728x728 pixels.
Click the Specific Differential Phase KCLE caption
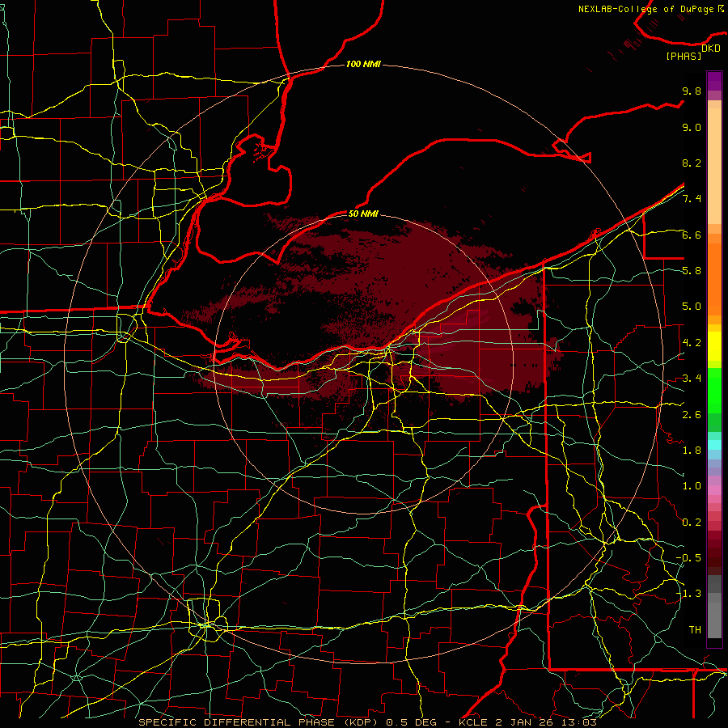click(x=367, y=722)
